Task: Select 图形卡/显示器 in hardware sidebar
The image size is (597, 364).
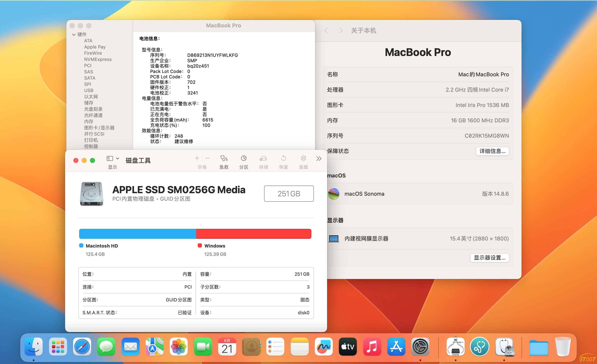Action: pos(99,128)
